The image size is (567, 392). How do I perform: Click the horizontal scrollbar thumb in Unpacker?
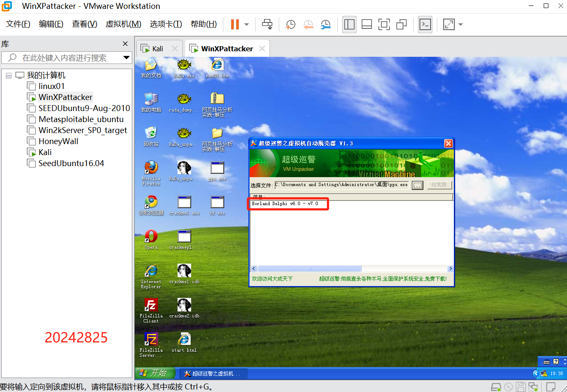coord(309,268)
